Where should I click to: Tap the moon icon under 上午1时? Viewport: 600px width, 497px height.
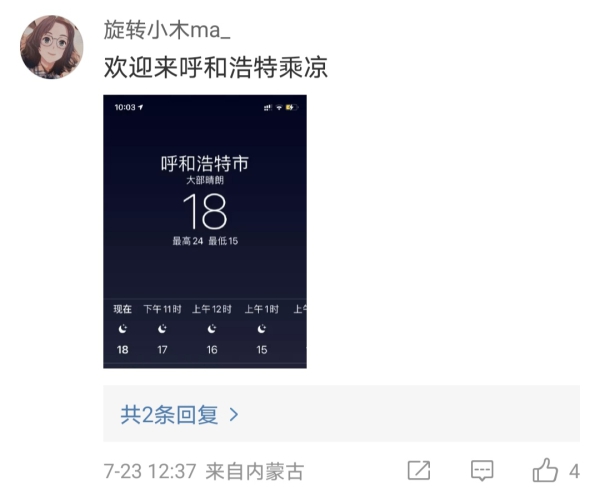[x=262, y=329]
